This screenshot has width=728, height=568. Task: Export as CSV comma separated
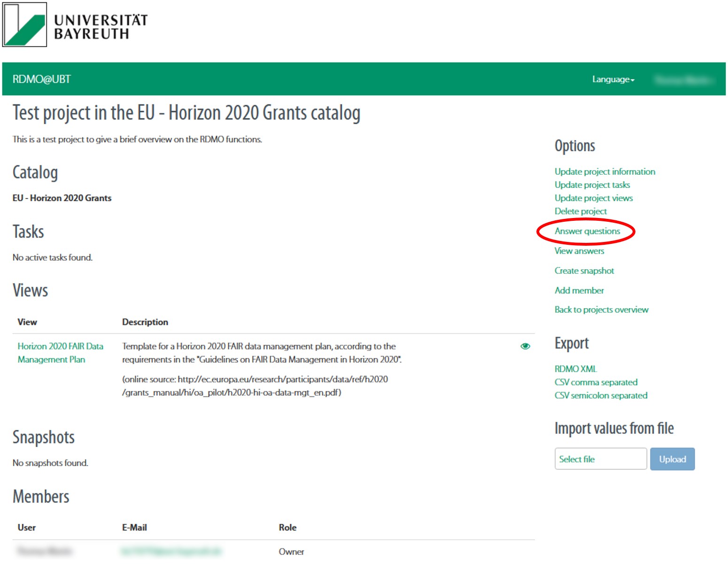coord(596,382)
